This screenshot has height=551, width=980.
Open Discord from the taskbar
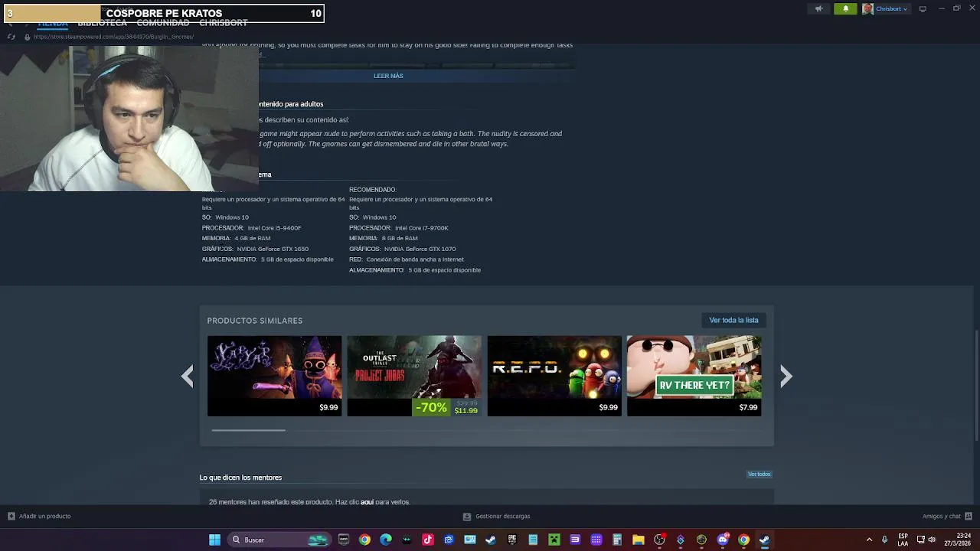tap(722, 540)
